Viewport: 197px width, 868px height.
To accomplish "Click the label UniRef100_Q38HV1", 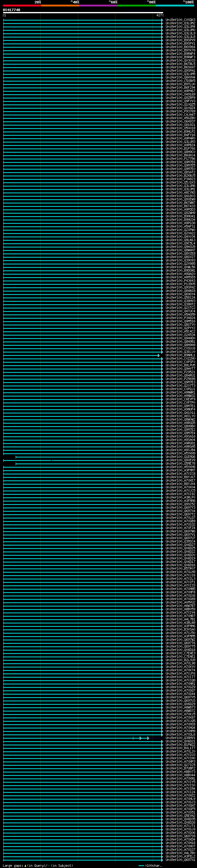I will [180, 738].
